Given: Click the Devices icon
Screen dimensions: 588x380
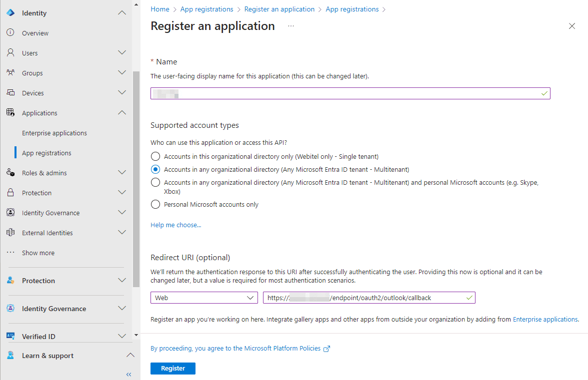Looking at the screenshot, I should click(x=10, y=92).
